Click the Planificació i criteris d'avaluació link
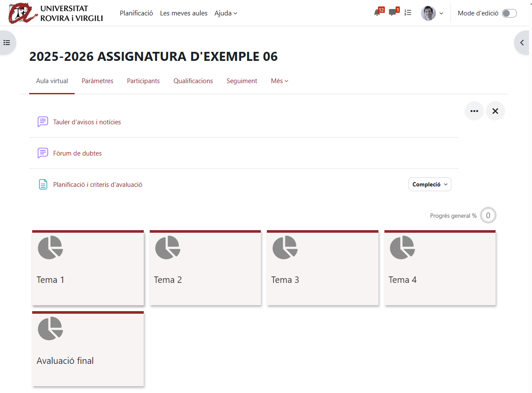This screenshot has width=532, height=393. click(98, 185)
